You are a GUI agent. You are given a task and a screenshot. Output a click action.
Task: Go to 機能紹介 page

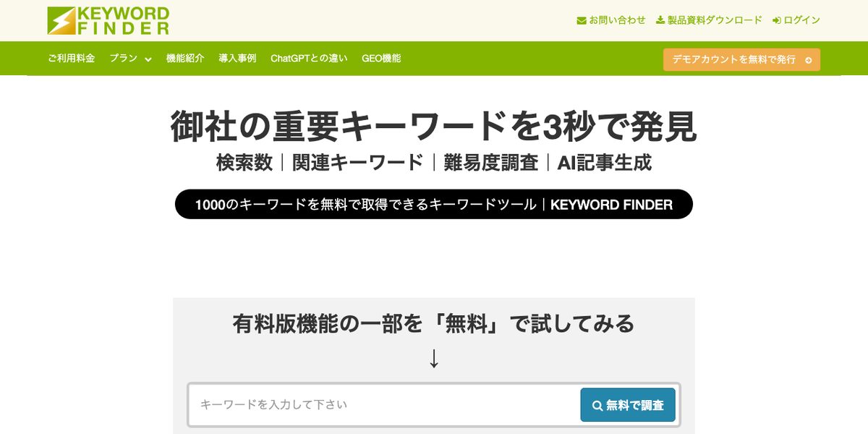[185, 59]
